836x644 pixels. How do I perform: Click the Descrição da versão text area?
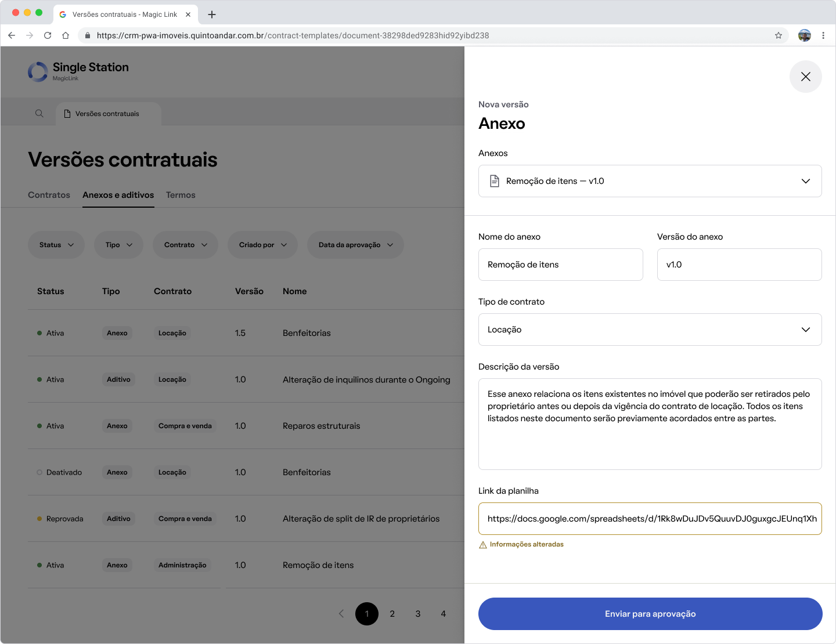tap(650, 424)
